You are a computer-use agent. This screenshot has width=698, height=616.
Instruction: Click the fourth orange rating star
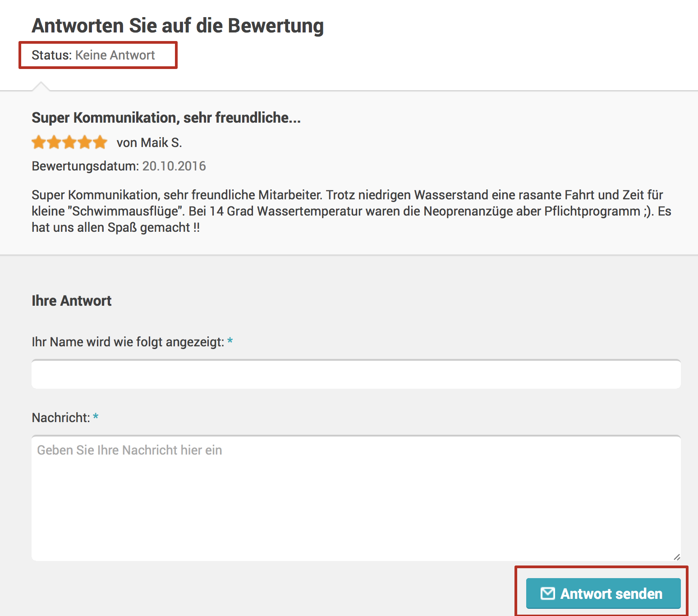[x=85, y=143]
